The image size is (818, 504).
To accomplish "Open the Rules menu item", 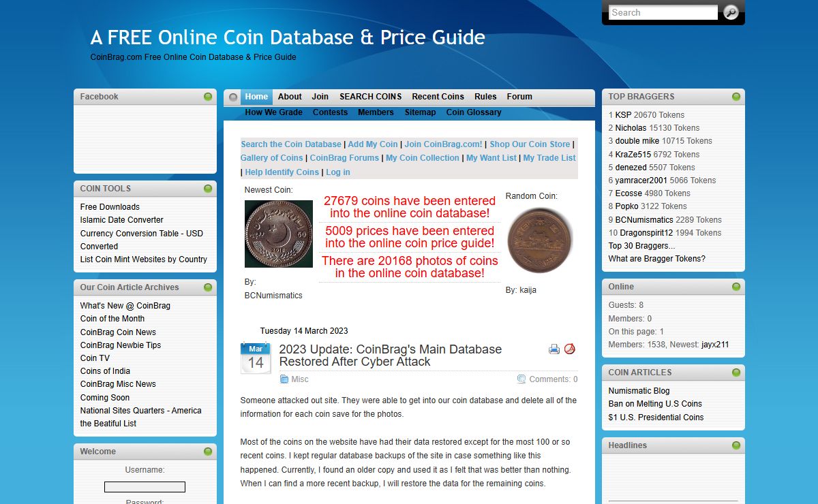I will [x=485, y=97].
